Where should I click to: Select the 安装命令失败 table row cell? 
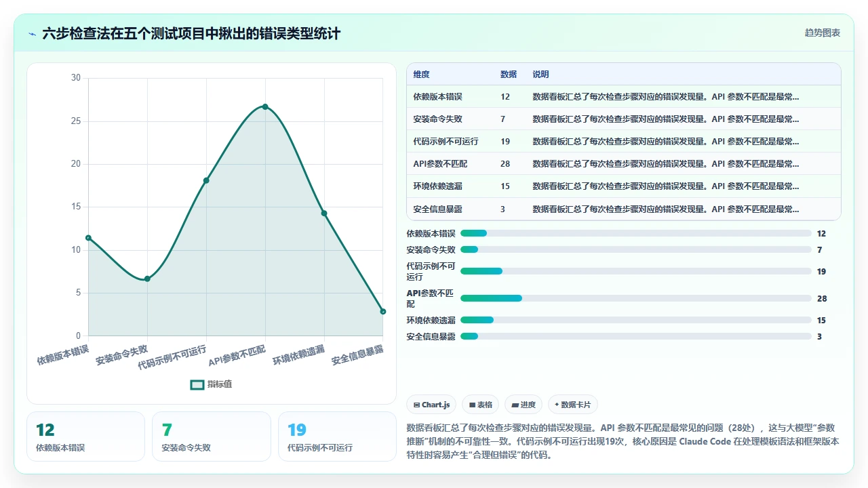tap(437, 119)
